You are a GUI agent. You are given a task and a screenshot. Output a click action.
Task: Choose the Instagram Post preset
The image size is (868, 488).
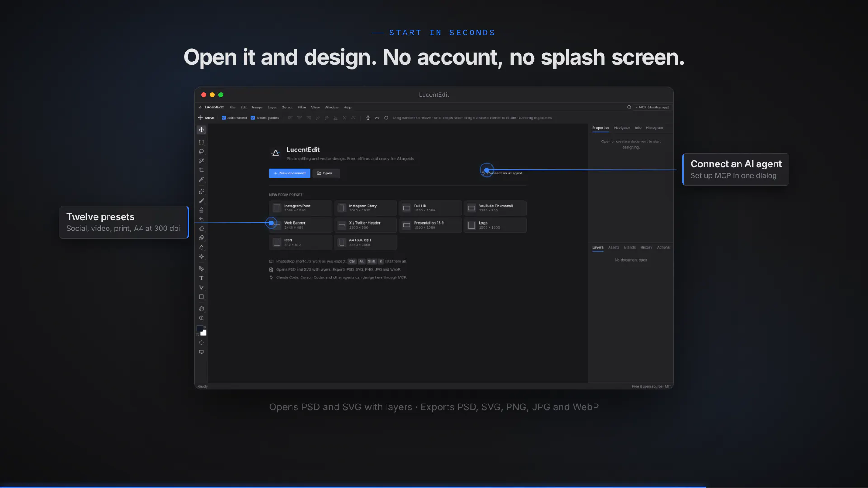[x=301, y=208]
